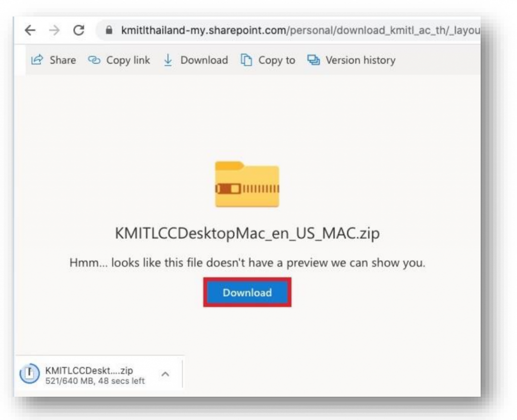Click the sharepoint.com URL address field
This screenshot has height=420, width=517.
(298, 30)
